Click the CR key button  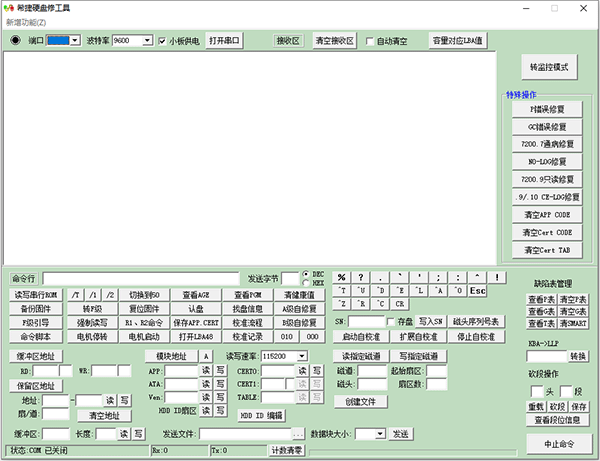[x=399, y=303]
